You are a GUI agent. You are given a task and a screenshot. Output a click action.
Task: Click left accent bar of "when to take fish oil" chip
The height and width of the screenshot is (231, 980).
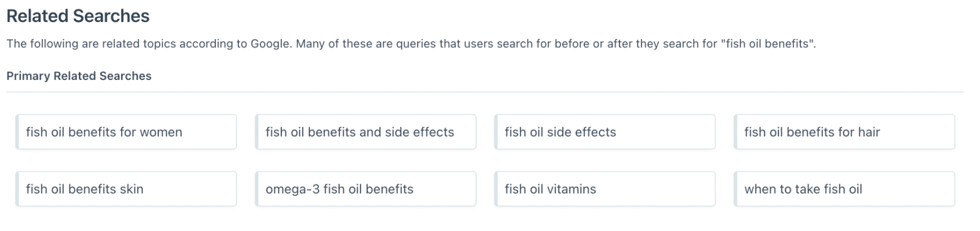point(735,189)
